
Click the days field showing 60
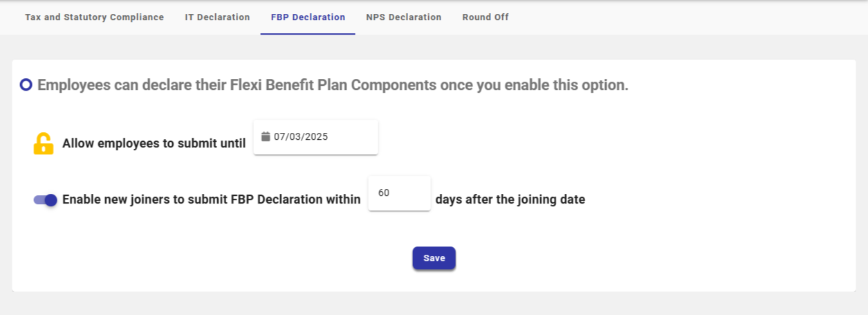pos(398,193)
